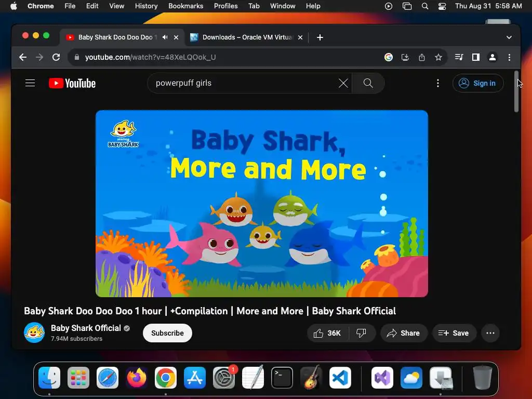Screen dimensions: 532x399
Task: Open the Trash in the Dock
Action: coord(482,378)
